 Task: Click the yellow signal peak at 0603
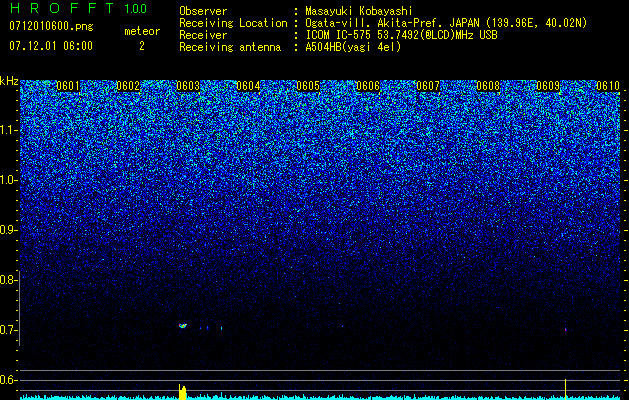coord(183,392)
